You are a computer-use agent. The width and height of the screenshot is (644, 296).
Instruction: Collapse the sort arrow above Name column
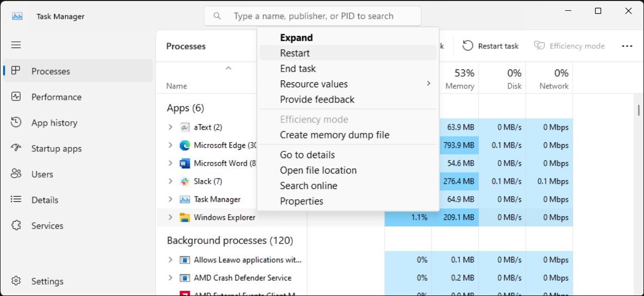228,68
